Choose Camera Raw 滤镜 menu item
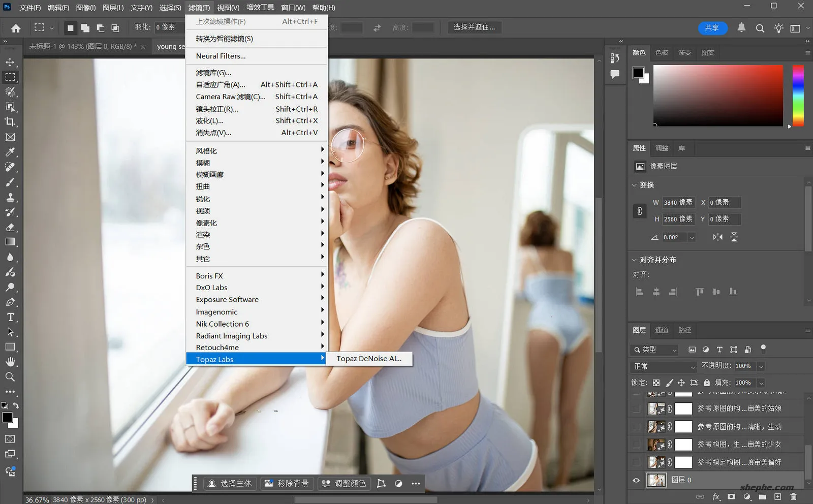 tap(257, 97)
